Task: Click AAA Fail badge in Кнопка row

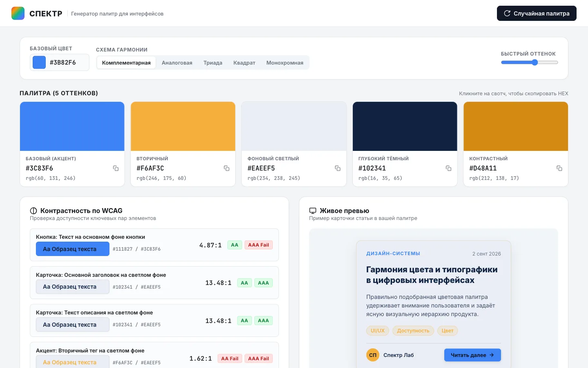Action: pyautogui.click(x=258, y=245)
